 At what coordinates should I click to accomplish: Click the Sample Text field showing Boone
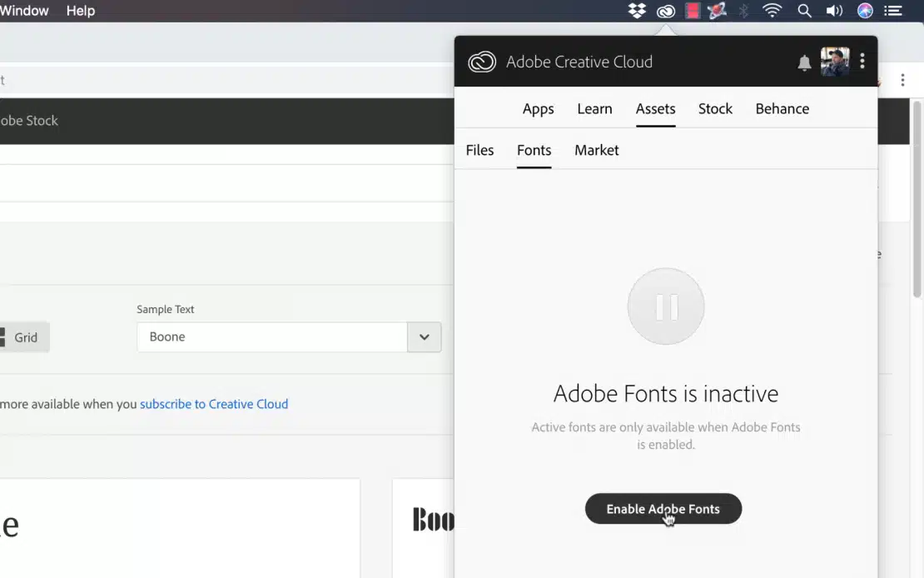(x=271, y=337)
